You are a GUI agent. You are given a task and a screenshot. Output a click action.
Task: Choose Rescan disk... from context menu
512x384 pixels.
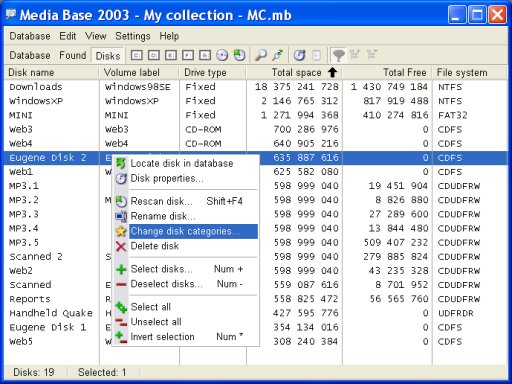[x=185, y=201]
